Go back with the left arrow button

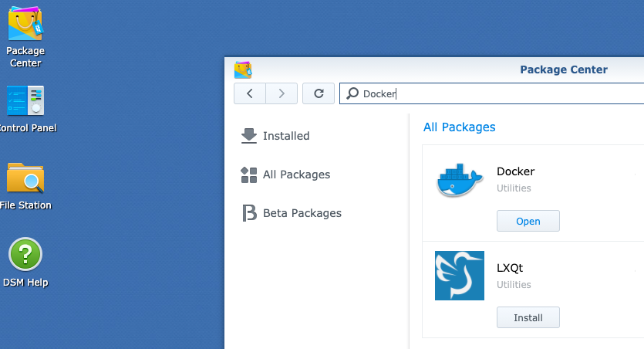[250, 93]
